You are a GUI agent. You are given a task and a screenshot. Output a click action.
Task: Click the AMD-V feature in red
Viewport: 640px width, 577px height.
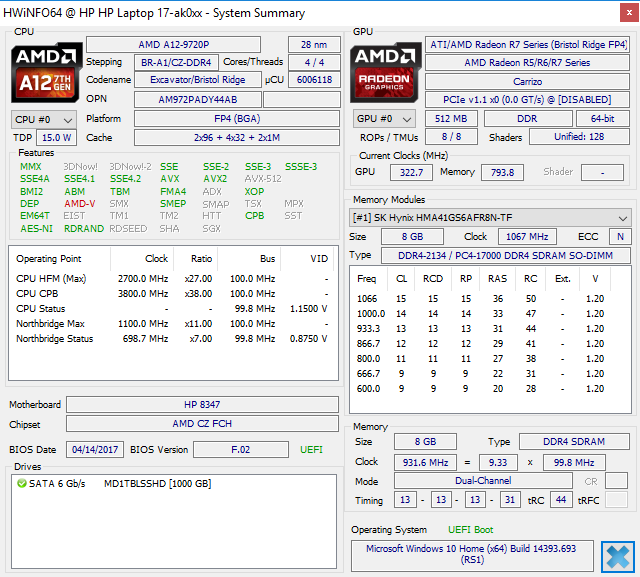80,204
